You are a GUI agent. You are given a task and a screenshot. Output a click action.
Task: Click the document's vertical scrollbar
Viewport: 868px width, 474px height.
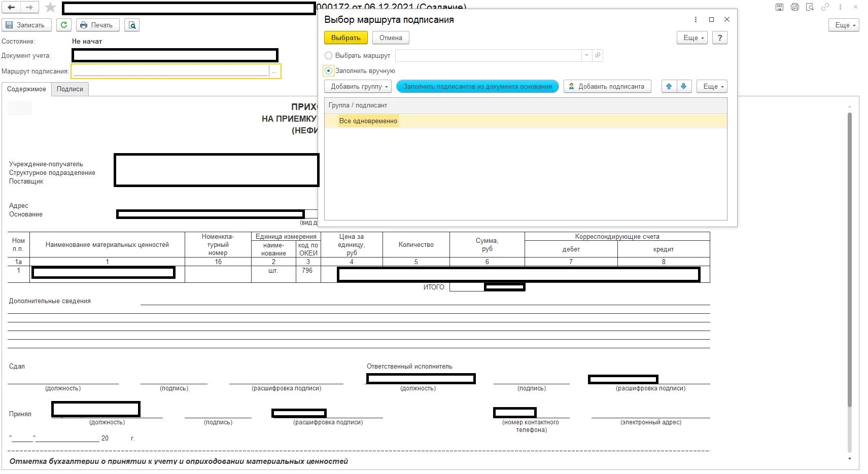point(850,259)
